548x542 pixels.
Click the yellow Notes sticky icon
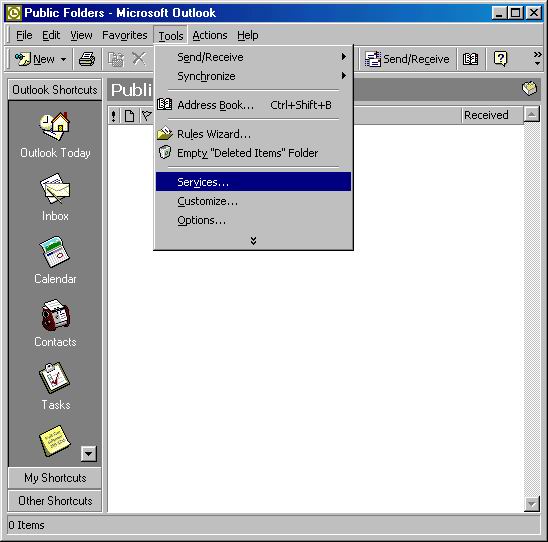[x=55, y=440]
